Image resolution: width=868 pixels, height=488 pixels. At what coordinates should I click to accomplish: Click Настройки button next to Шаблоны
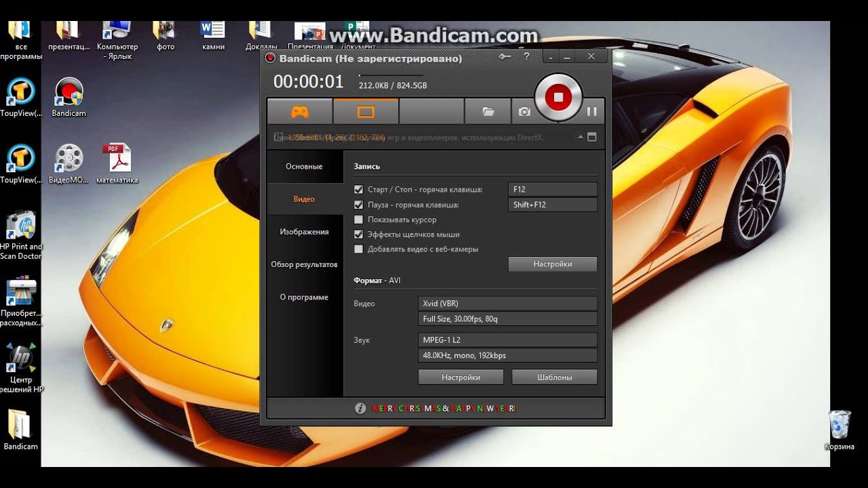(x=461, y=378)
